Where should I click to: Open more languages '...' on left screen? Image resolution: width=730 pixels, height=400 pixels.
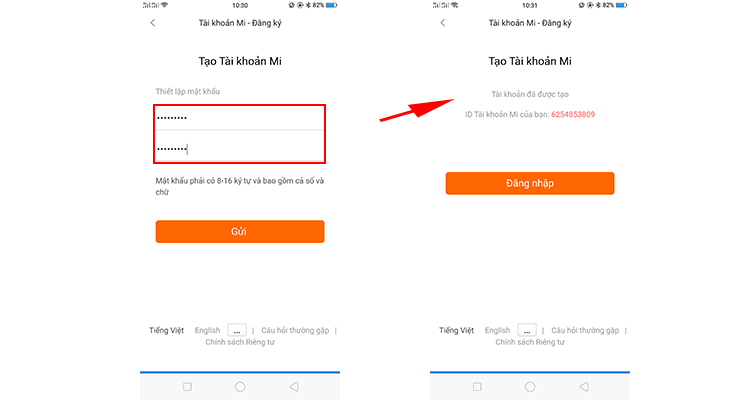pos(237,330)
